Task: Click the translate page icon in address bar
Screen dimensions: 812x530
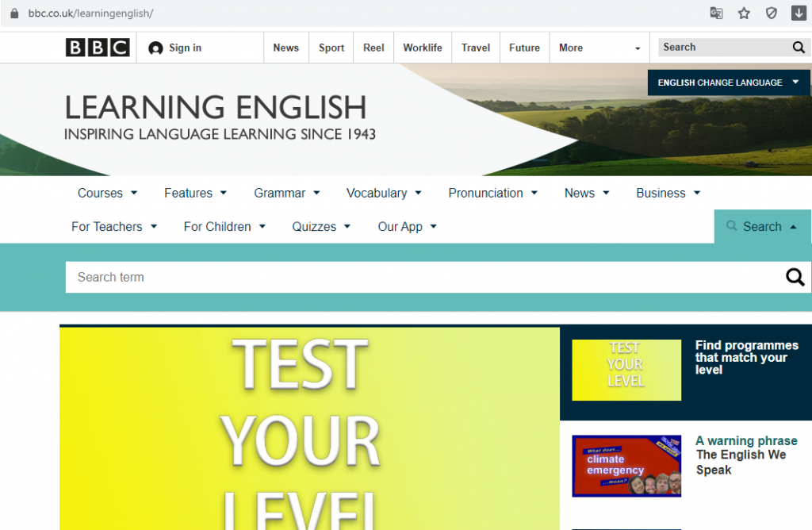Action: 716,13
